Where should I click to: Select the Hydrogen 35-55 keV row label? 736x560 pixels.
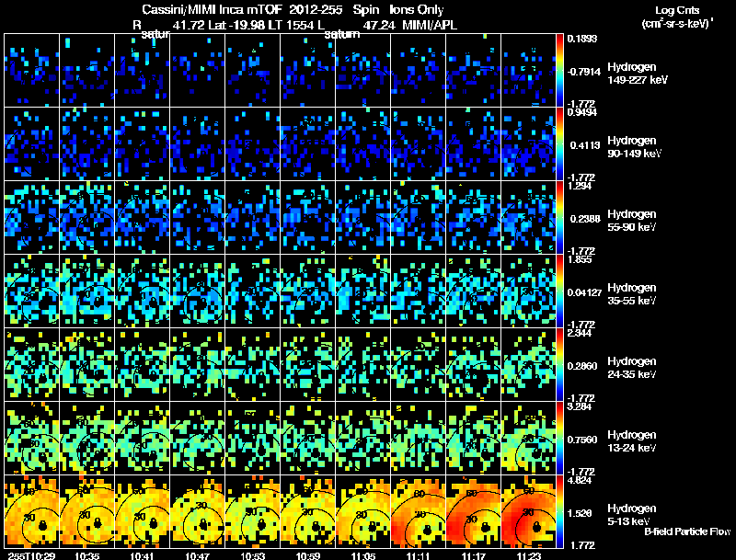(632, 294)
